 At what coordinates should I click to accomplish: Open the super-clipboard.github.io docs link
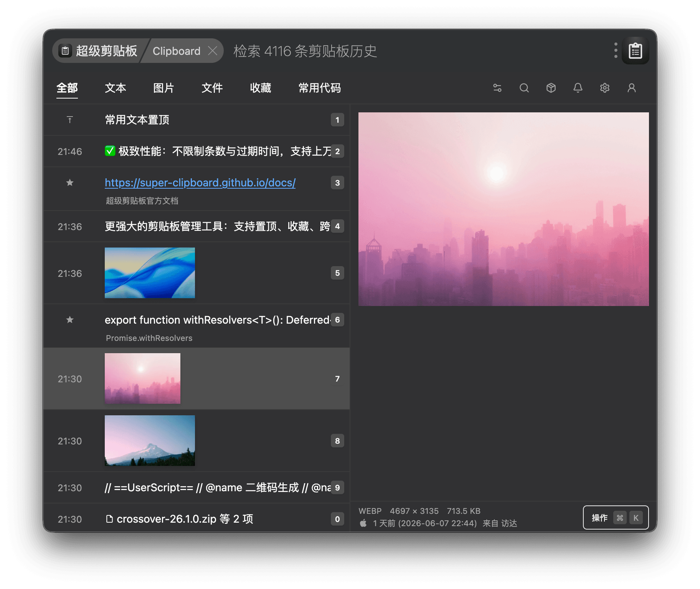click(x=200, y=183)
